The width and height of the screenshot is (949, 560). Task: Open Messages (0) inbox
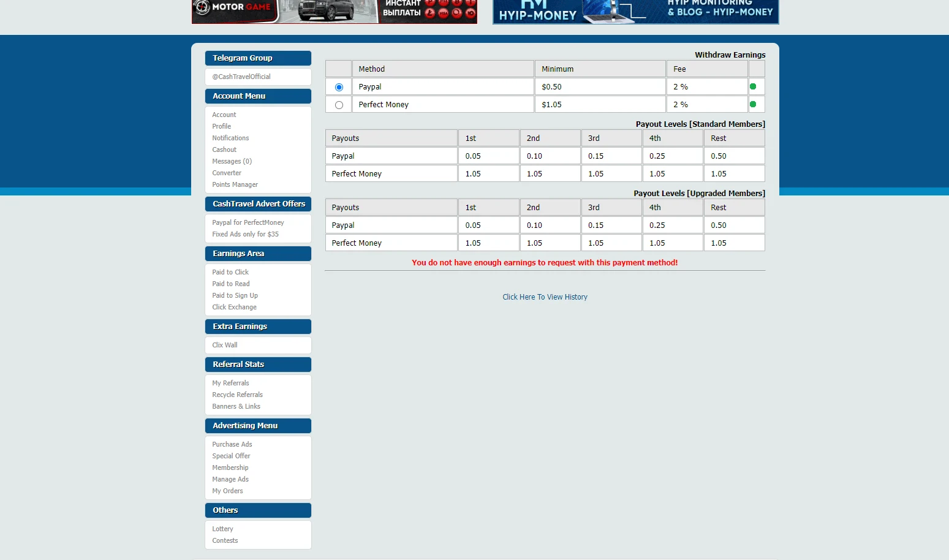click(x=232, y=161)
